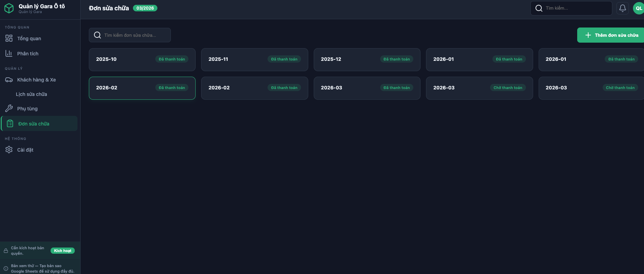Viewport: 644px width, 274px height.
Task: Click the Phân tích bar chart icon
Action: [9, 54]
